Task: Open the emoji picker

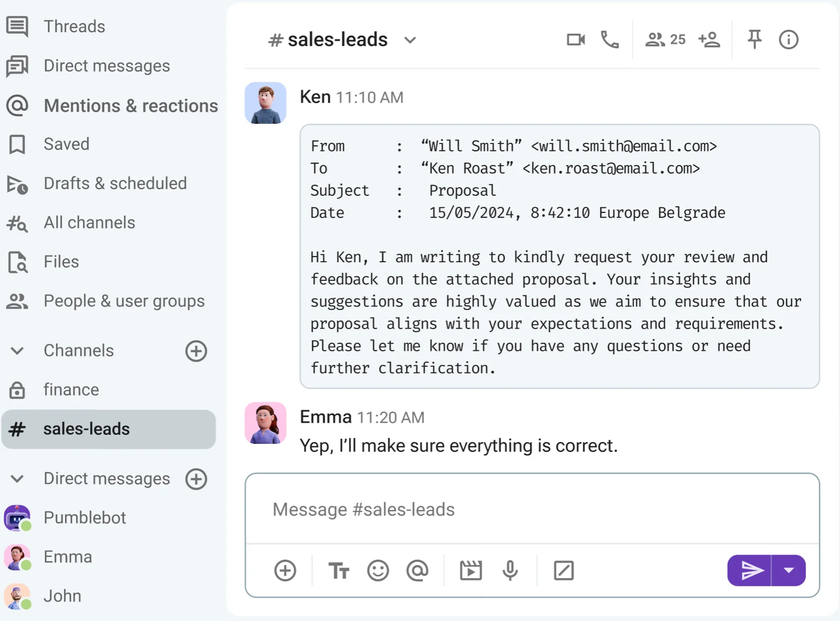Action: [x=378, y=571]
